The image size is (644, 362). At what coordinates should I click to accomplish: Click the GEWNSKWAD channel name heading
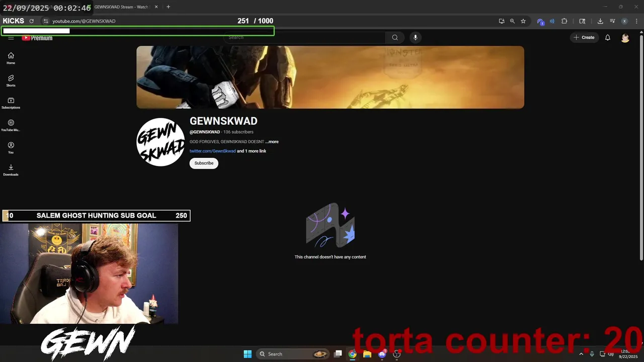223,121
